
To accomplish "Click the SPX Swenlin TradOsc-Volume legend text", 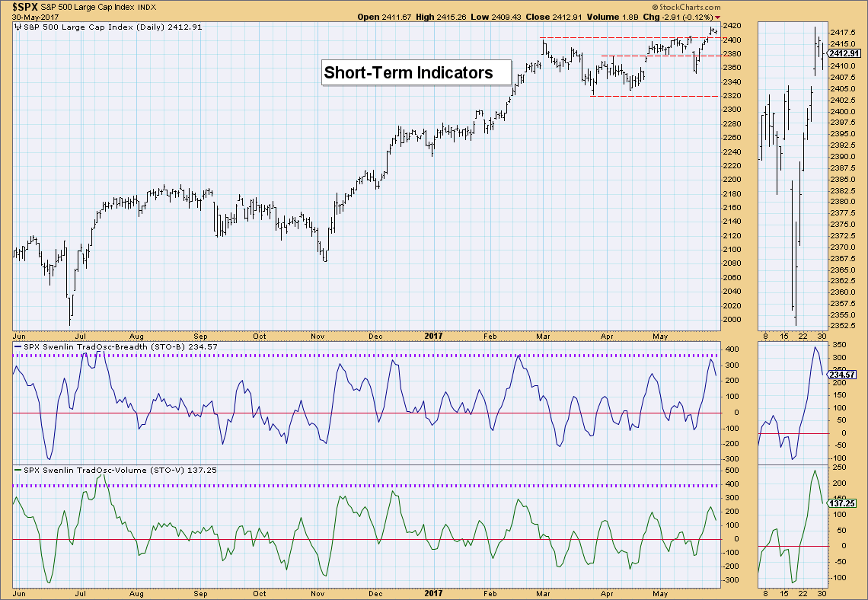I will (107, 470).
